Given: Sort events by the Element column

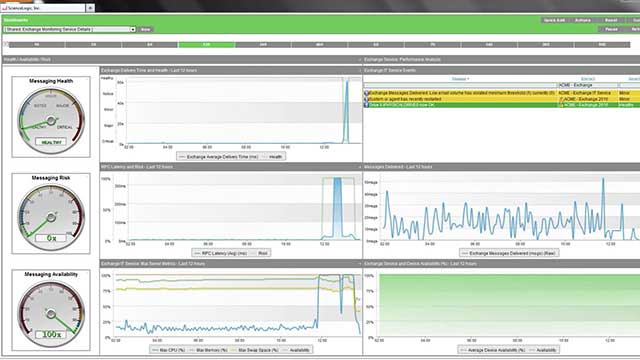Looking at the screenshot, I should pyautogui.click(x=588, y=79).
